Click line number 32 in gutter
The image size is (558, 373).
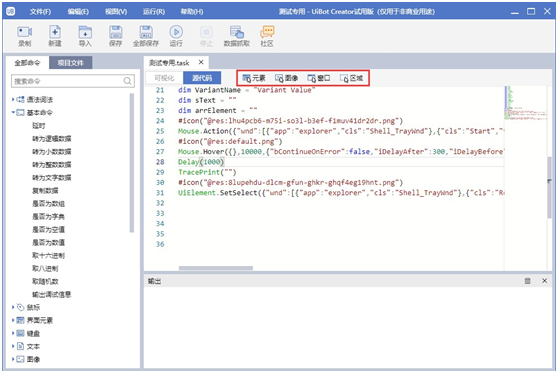(160, 203)
